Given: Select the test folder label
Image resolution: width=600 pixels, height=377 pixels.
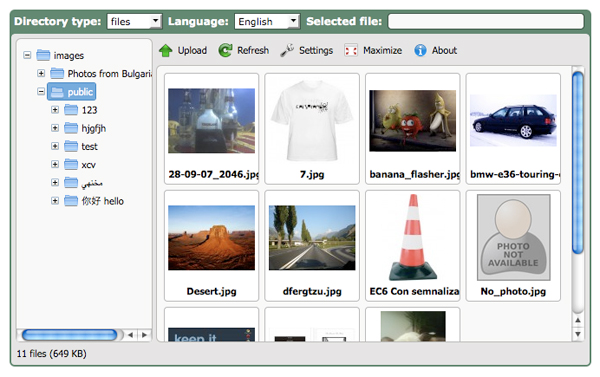Looking at the screenshot, I should coord(89,147).
